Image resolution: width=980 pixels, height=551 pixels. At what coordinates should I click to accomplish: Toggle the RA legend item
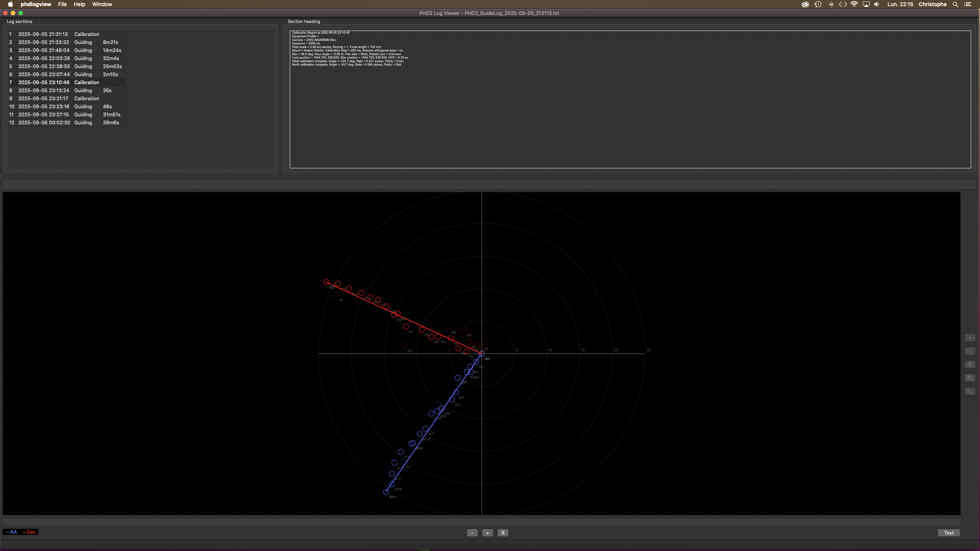tap(11, 532)
